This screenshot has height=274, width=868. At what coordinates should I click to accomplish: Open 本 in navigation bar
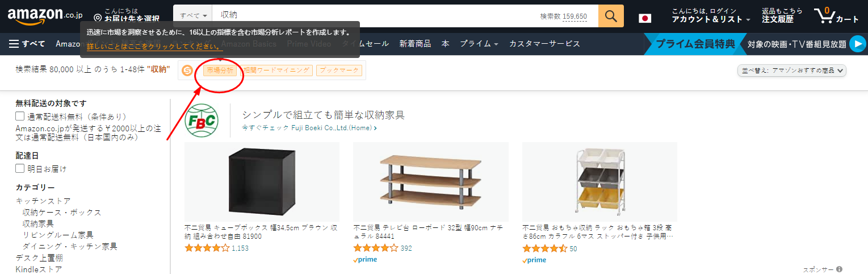(x=446, y=44)
